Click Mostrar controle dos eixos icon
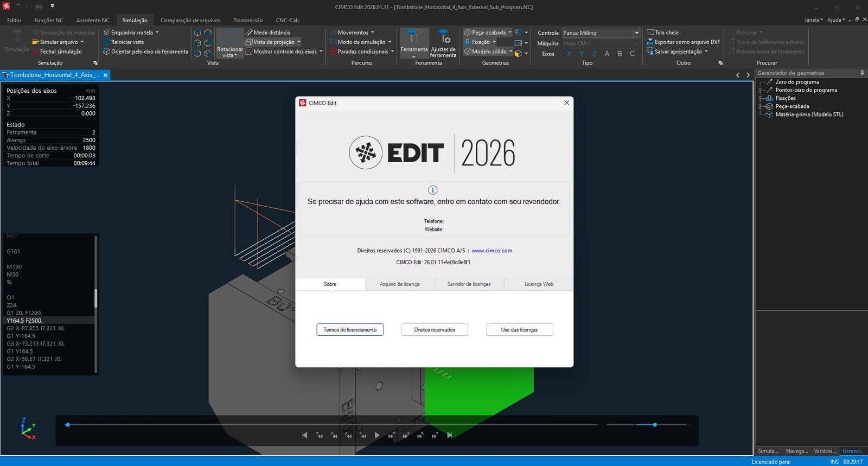 click(250, 52)
